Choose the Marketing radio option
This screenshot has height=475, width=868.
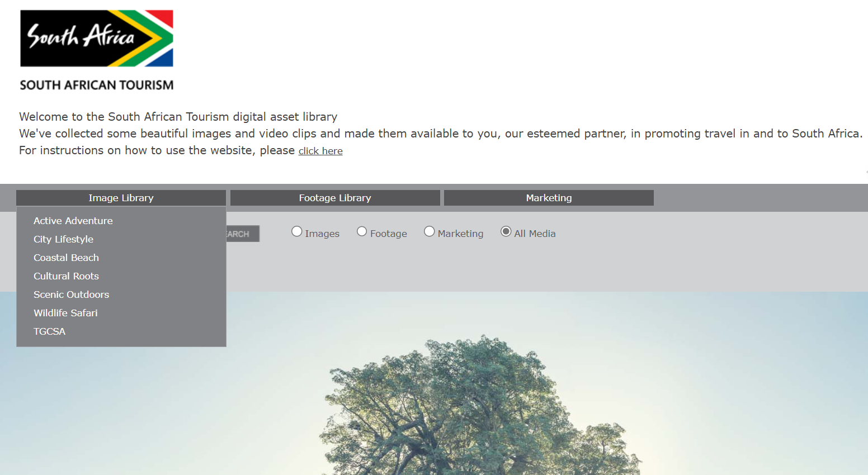[430, 231]
